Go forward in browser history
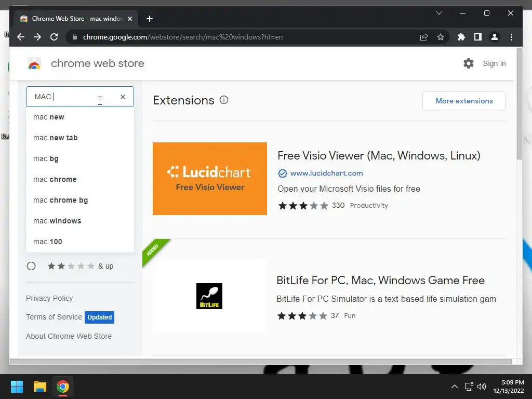 coord(37,37)
